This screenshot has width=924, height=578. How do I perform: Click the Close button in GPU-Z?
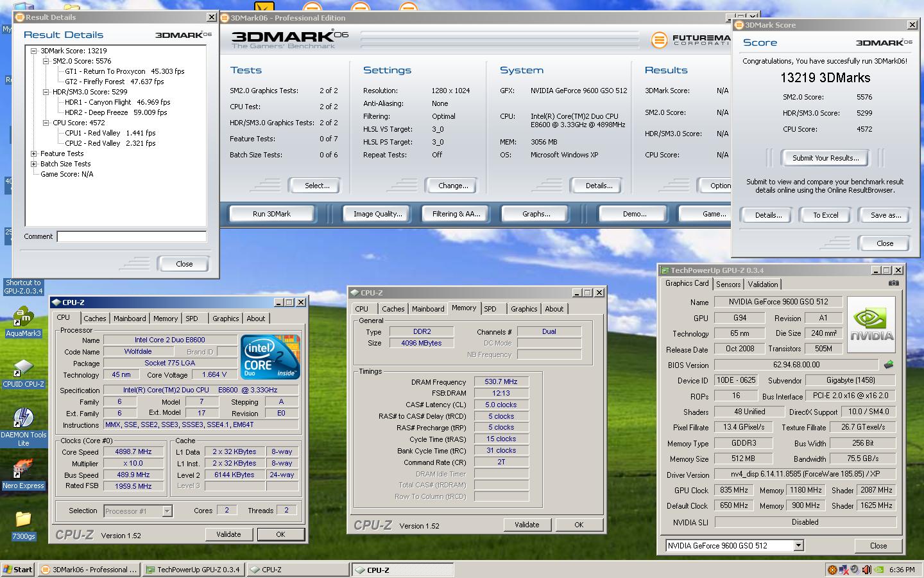(x=878, y=546)
